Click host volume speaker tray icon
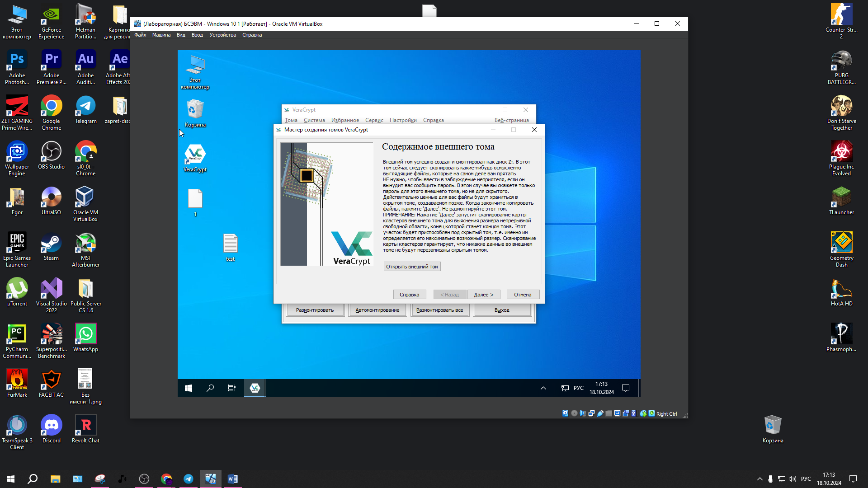The height and width of the screenshot is (488, 868). [793, 479]
